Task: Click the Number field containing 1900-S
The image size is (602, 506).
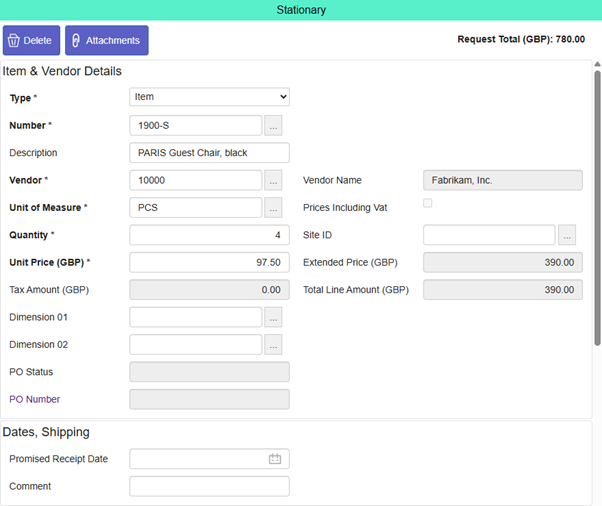Action: click(196, 126)
